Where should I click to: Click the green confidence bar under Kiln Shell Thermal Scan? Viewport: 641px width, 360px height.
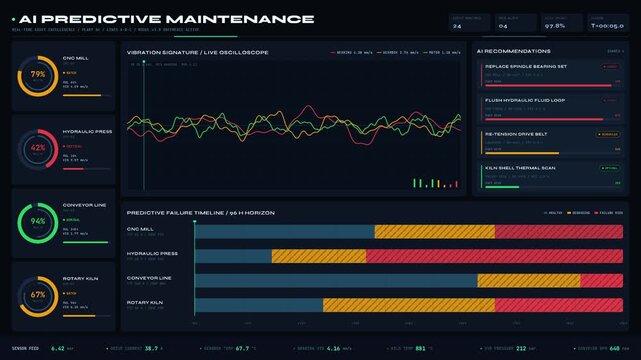click(x=502, y=187)
